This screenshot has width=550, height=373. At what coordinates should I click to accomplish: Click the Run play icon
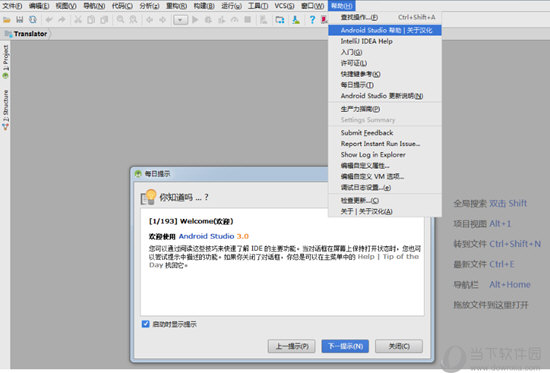coord(195,20)
